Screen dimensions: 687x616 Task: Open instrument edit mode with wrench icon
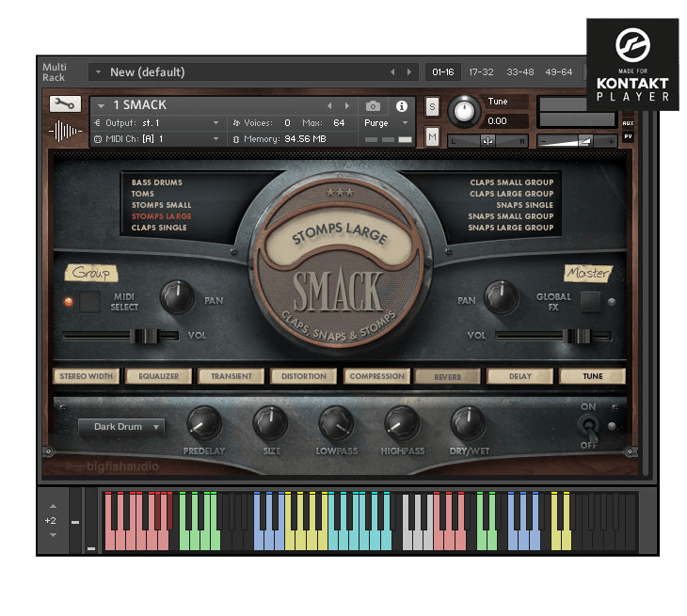[x=65, y=103]
